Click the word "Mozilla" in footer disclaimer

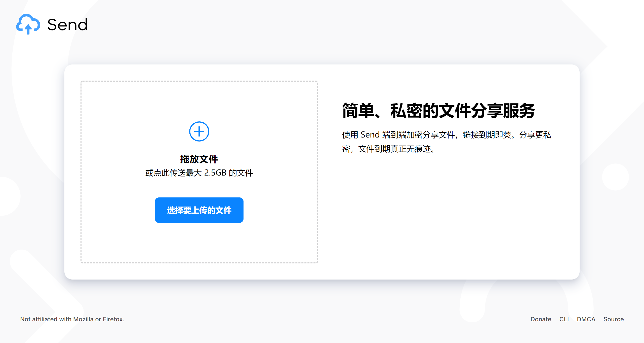[83, 319]
